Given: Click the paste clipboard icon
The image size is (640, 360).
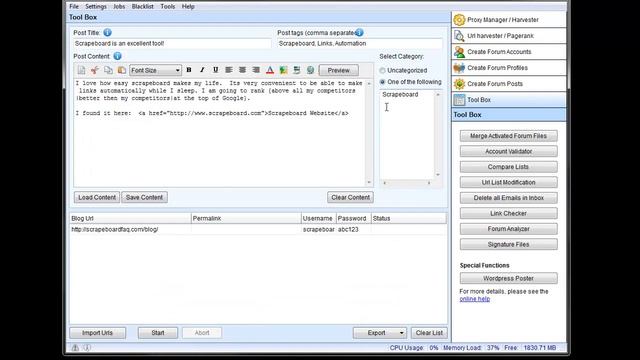Looking at the screenshot, I should coord(122,70).
